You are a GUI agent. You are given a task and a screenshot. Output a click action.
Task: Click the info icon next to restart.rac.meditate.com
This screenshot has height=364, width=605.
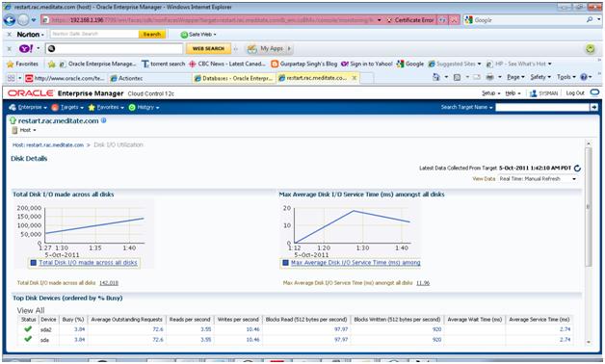pyautogui.click(x=103, y=120)
